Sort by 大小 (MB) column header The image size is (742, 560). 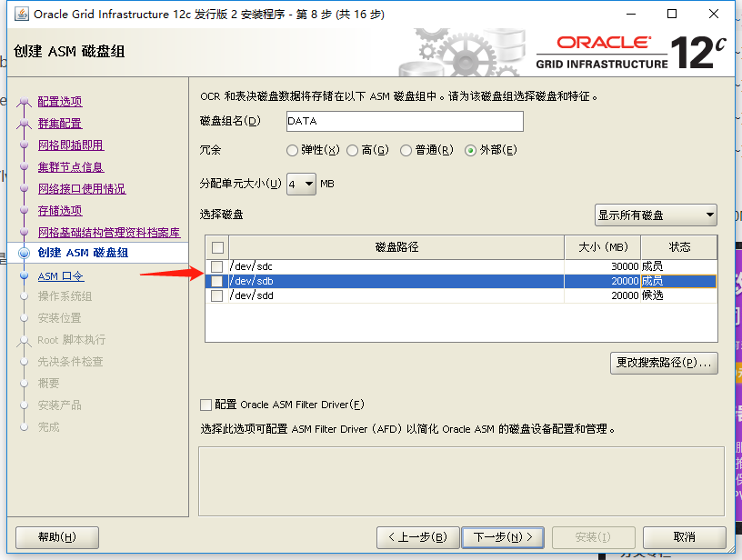603,247
